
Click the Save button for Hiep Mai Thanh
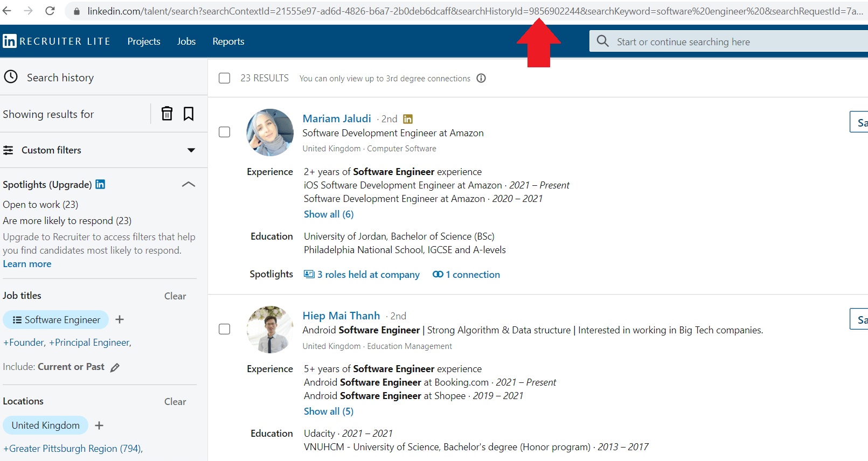859,319
